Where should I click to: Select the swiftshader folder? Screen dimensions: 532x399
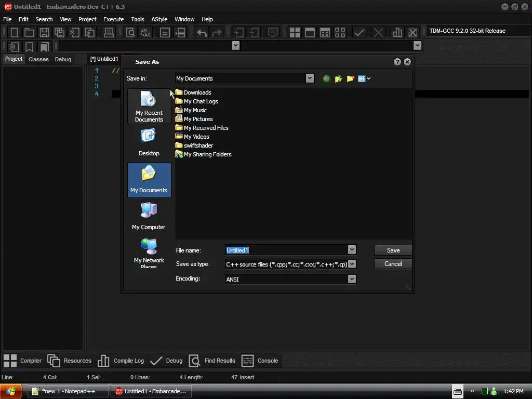coord(194,145)
